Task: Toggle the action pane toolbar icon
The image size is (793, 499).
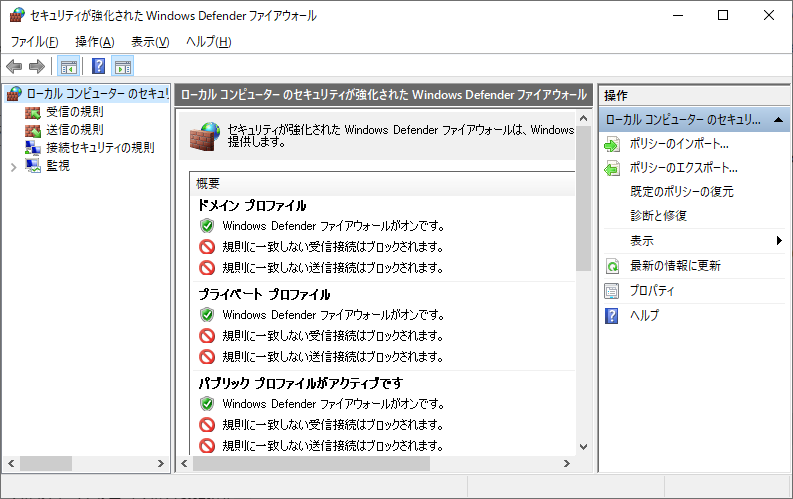Action: tap(123, 66)
